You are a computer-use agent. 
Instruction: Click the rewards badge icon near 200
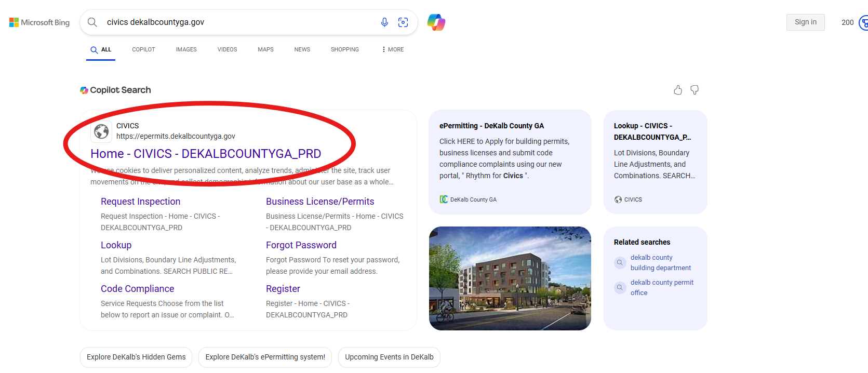(x=863, y=22)
